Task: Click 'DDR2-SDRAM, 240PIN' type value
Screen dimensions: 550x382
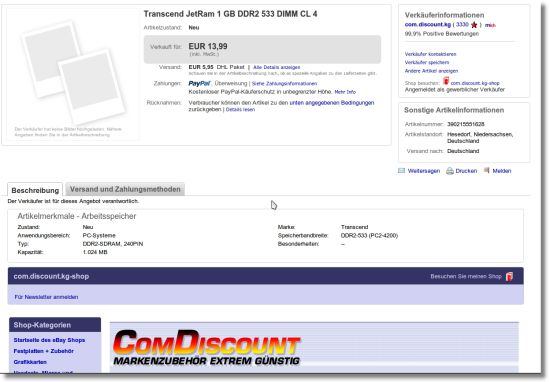Action: click(x=113, y=244)
